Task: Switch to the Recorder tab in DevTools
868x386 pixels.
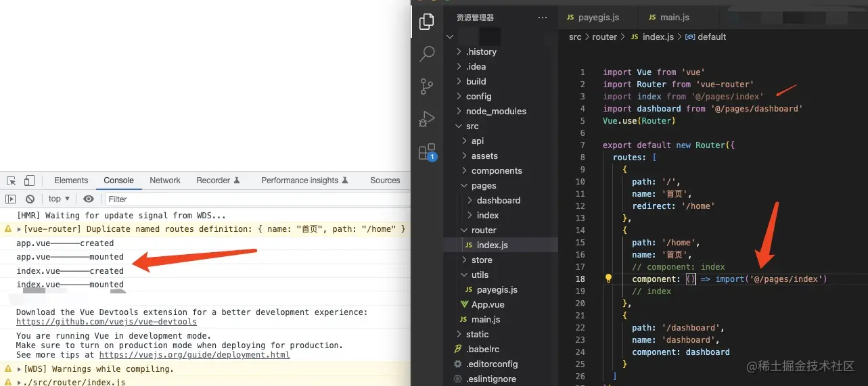Action: click(218, 180)
